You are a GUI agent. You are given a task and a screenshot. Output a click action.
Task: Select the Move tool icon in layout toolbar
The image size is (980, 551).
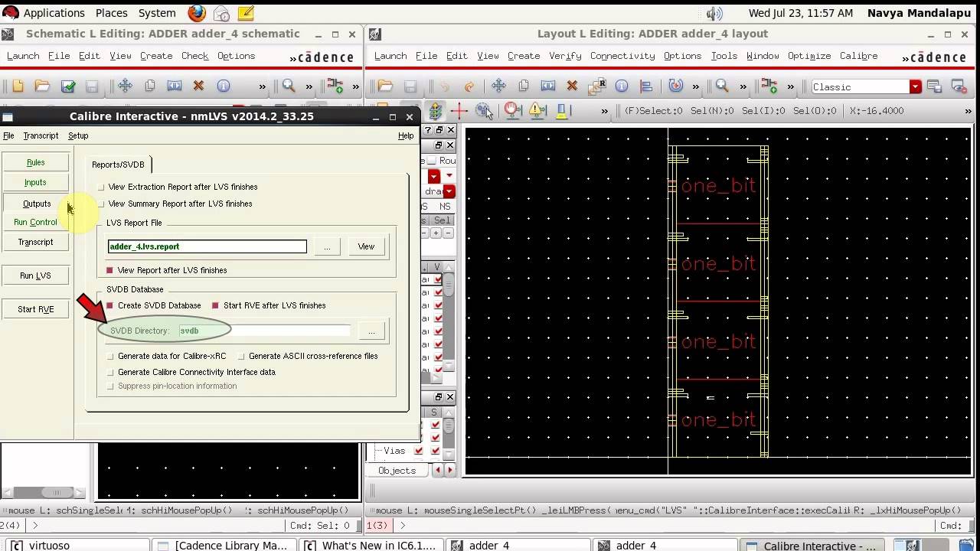tap(498, 86)
